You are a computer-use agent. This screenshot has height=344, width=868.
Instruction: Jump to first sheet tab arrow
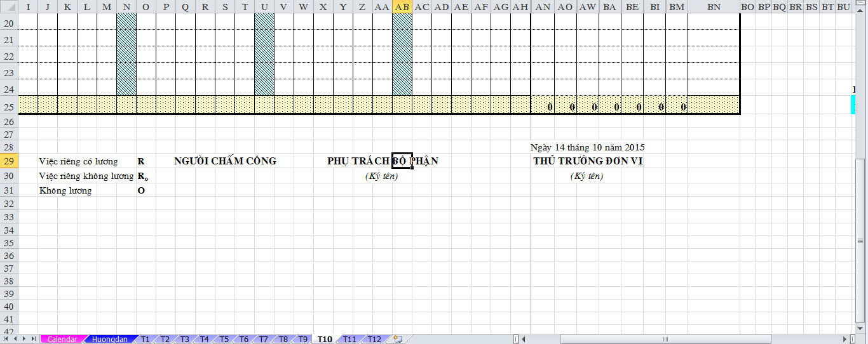6,340
